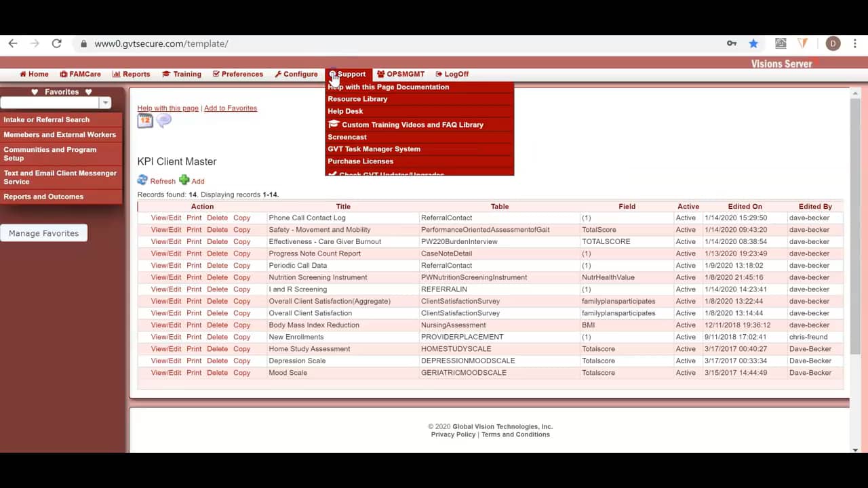Open the FAMCare menu

(x=80, y=74)
